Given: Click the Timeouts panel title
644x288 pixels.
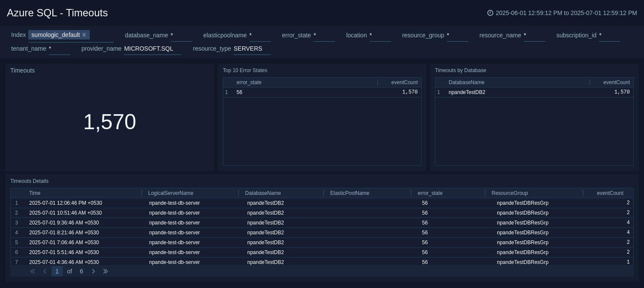Looking at the screenshot, I should [22, 70].
